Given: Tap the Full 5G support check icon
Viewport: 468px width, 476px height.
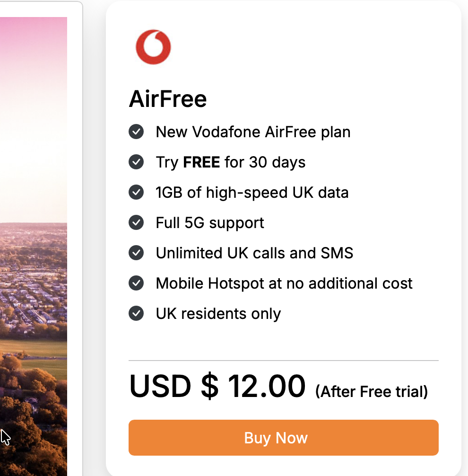Looking at the screenshot, I should 136,223.
